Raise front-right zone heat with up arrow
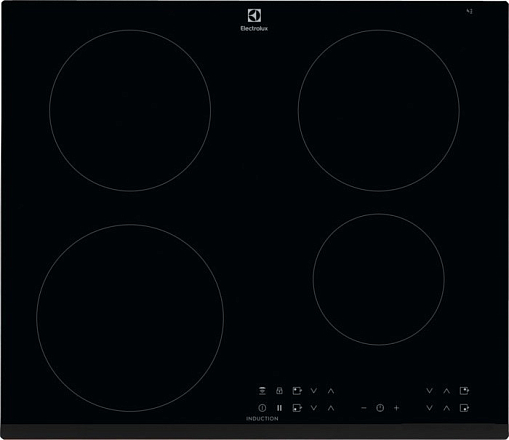This screenshot has width=509, height=440. tap(447, 408)
